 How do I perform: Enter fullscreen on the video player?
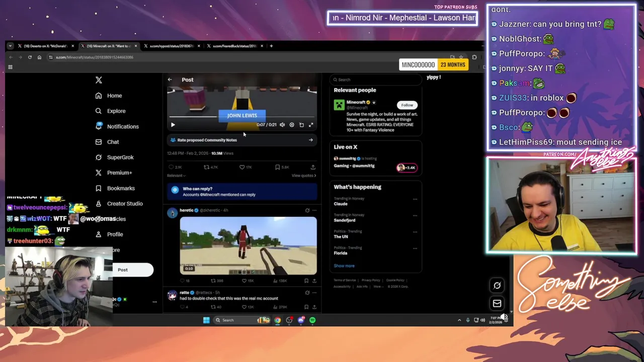point(311,125)
